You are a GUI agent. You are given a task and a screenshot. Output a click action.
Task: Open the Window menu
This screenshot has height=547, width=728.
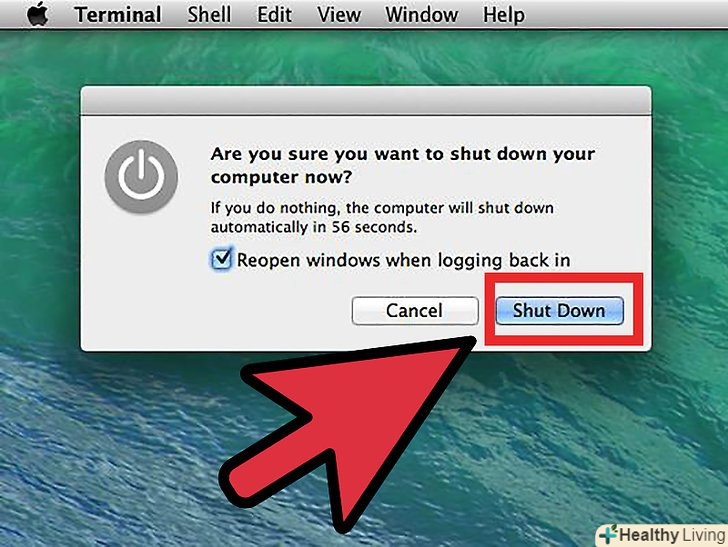coord(422,14)
